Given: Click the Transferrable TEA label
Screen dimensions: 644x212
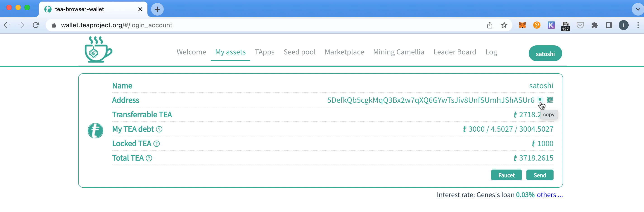Looking at the screenshot, I should [142, 115].
